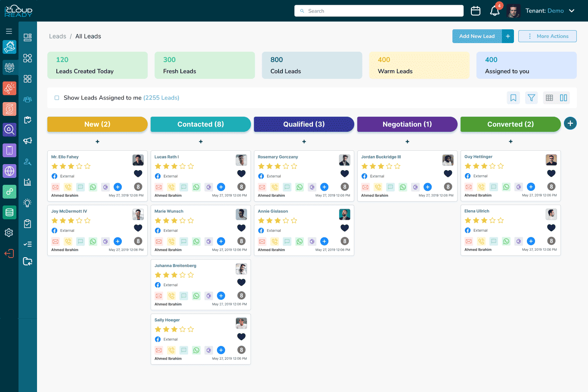Send SMS message to Jordan Buckridge III
588x392 pixels.
[390, 187]
